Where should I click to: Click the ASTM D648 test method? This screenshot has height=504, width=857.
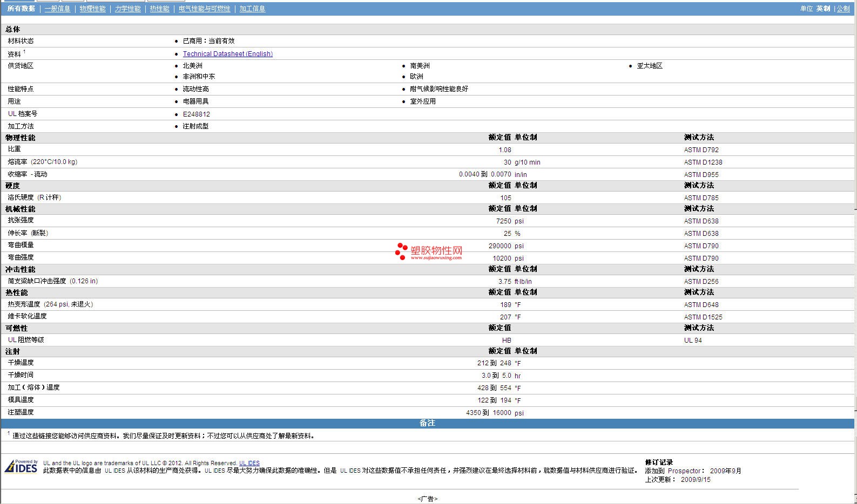[701, 305]
